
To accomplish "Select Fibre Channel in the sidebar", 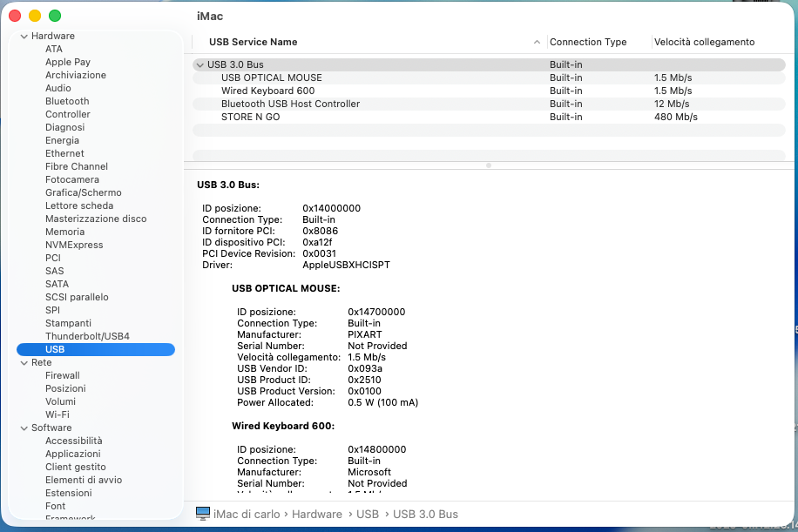I will pos(77,166).
